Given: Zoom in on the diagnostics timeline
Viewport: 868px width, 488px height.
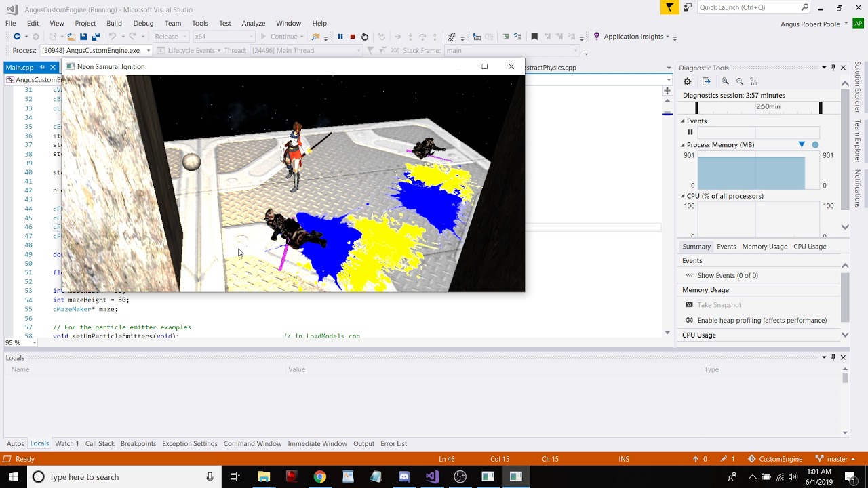Looking at the screenshot, I should tap(725, 81).
